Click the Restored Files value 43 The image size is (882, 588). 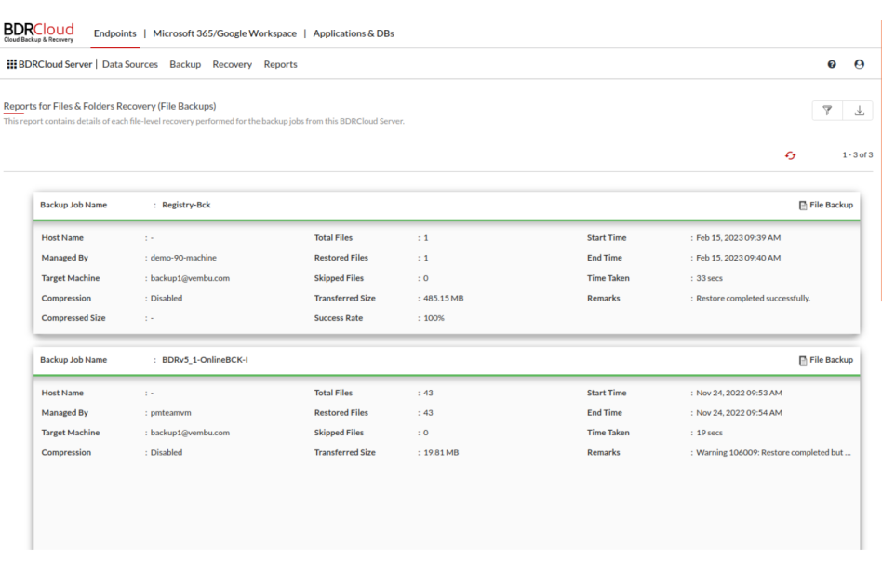click(428, 412)
